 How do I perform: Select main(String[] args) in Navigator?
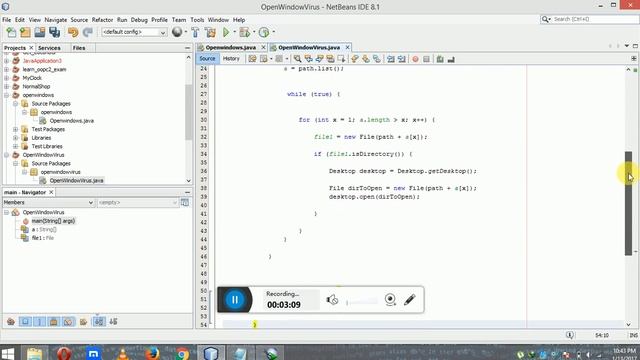(x=53, y=221)
